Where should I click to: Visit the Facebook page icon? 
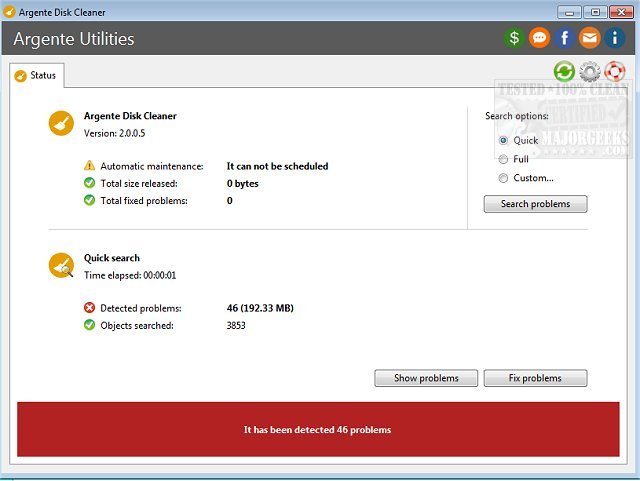point(564,38)
